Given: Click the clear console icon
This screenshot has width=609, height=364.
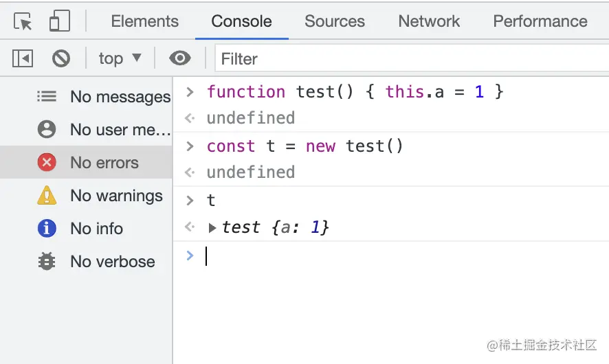Looking at the screenshot, I should (x=61, y=59).
